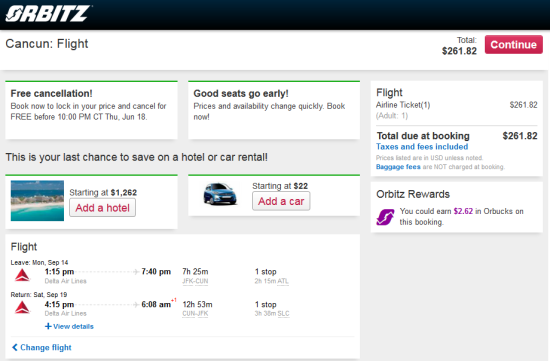
Task: Click the chevron beside Change flight
Action: 15,347
